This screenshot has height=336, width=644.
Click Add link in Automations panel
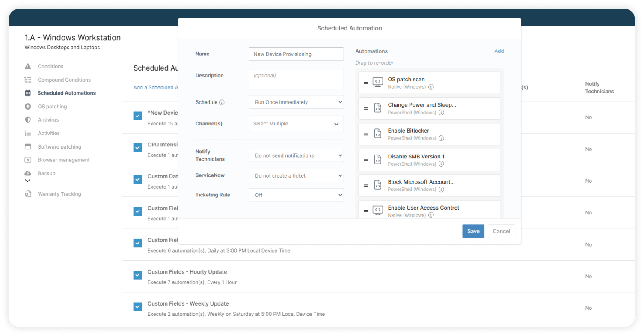(499, 51)
